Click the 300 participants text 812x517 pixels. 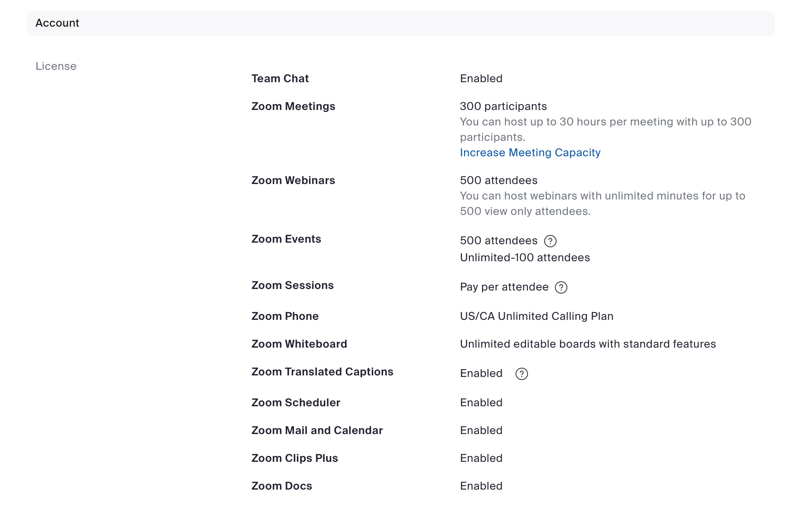pos(503,106)
